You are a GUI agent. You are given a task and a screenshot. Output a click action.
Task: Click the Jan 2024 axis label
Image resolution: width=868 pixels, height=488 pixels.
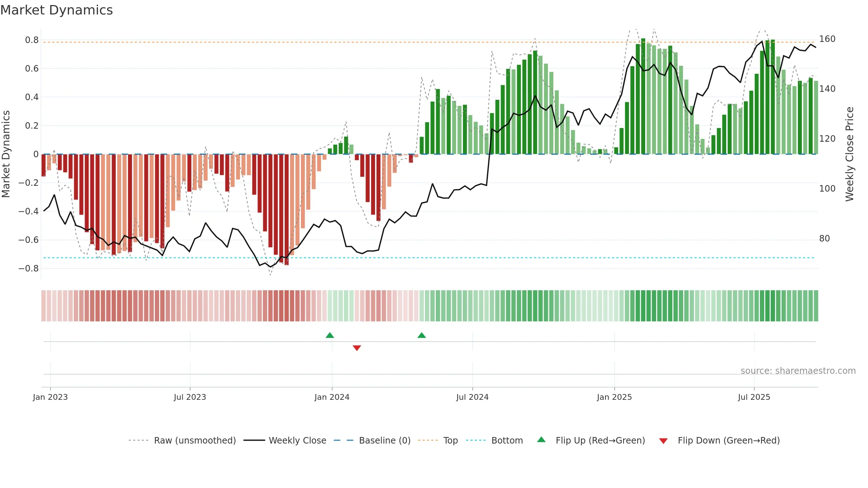tap(332, 397)
